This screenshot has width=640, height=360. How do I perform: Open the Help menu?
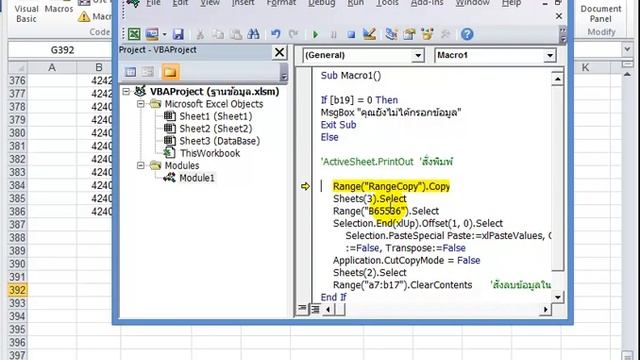511,3
